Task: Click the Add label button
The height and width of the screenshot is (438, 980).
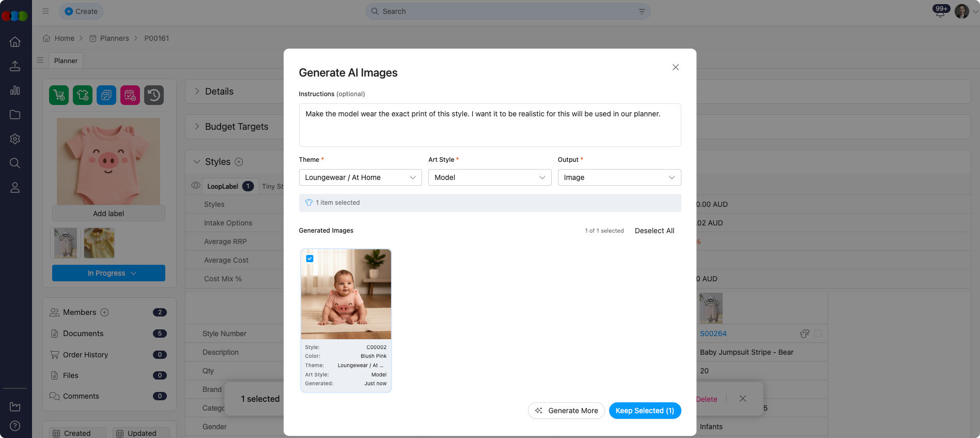Action: [108, 214]
